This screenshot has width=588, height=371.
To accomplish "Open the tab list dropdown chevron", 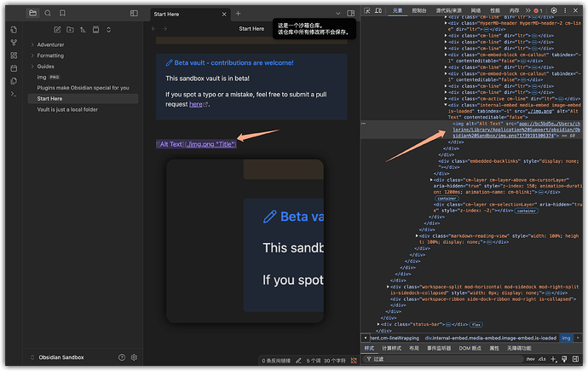I will (x=337, y=14).
